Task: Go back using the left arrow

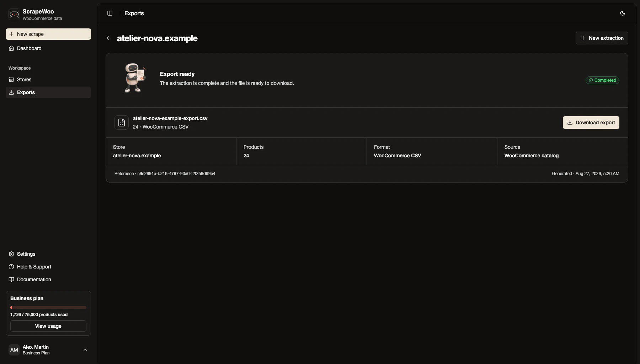Action: tap(108, 38)
